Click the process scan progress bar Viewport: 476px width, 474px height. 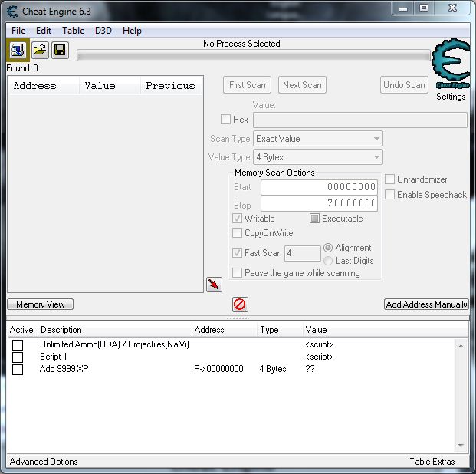click(x=253, y=56)
